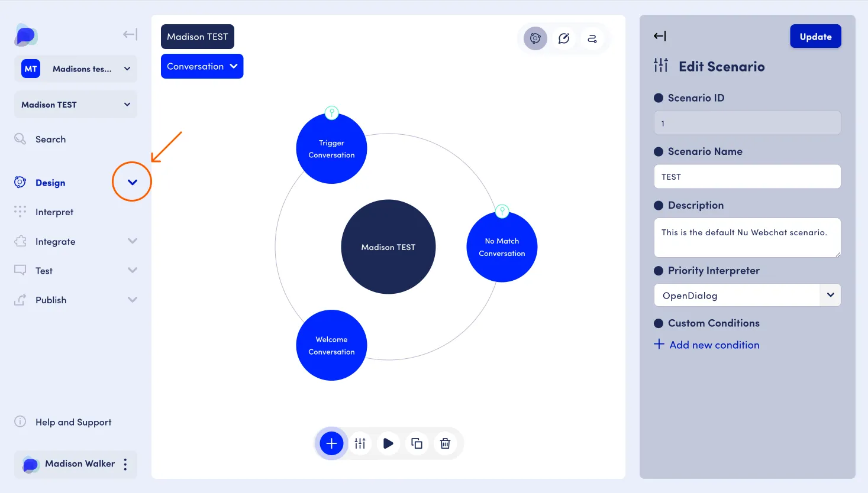Open the message editor view icon
The width and height of the screenshot is (868, 493).
[564, 38]
